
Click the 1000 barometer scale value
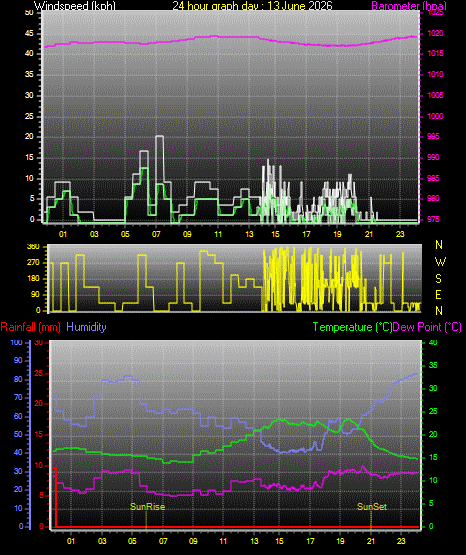pos(435,116)
